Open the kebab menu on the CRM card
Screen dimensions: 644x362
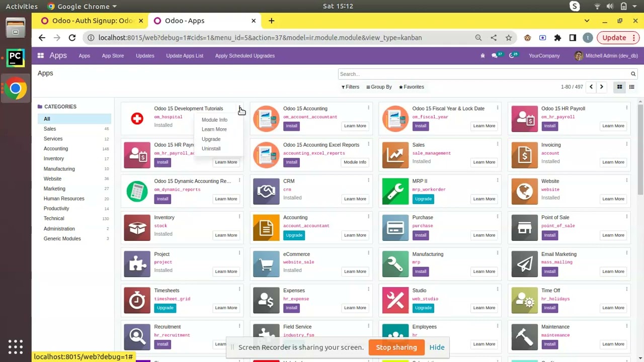tap(368, 180)
